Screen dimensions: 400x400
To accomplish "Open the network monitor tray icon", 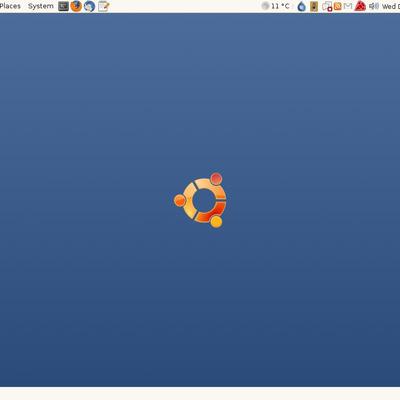I will [327, 6].
